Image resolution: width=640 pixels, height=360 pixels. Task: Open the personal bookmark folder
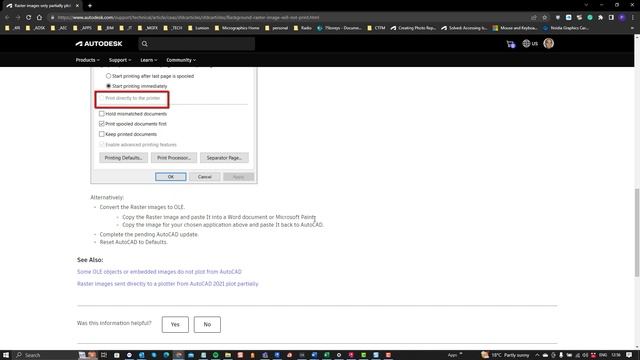277,28
